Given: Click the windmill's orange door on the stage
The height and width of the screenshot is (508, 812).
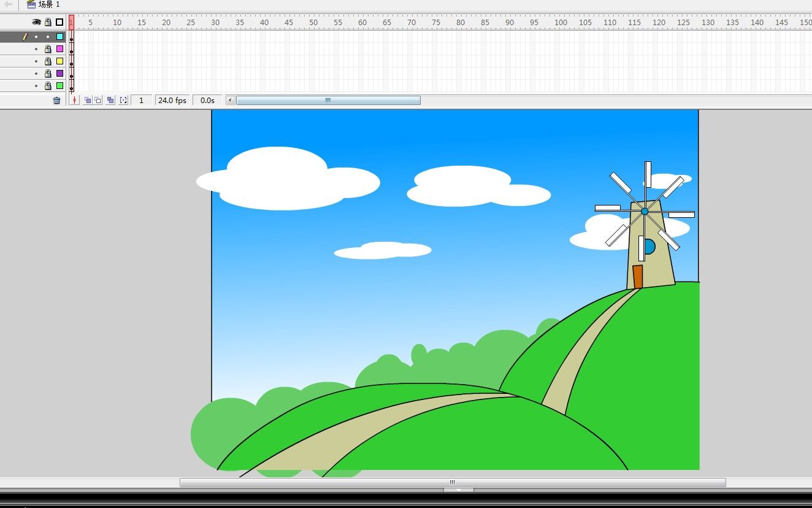Looking at the screenshot, I should click(638, 277).
